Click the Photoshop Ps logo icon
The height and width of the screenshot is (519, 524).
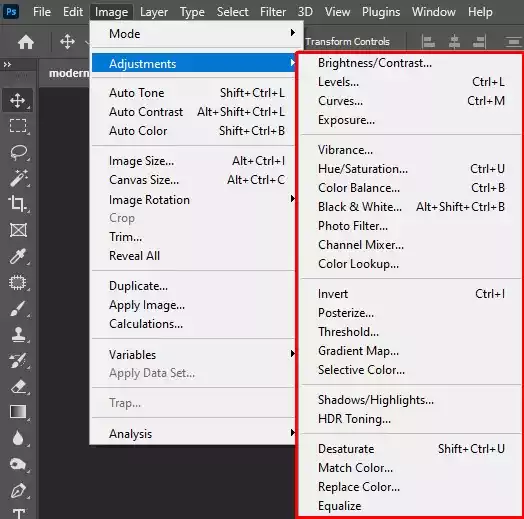tap(11, 12)
